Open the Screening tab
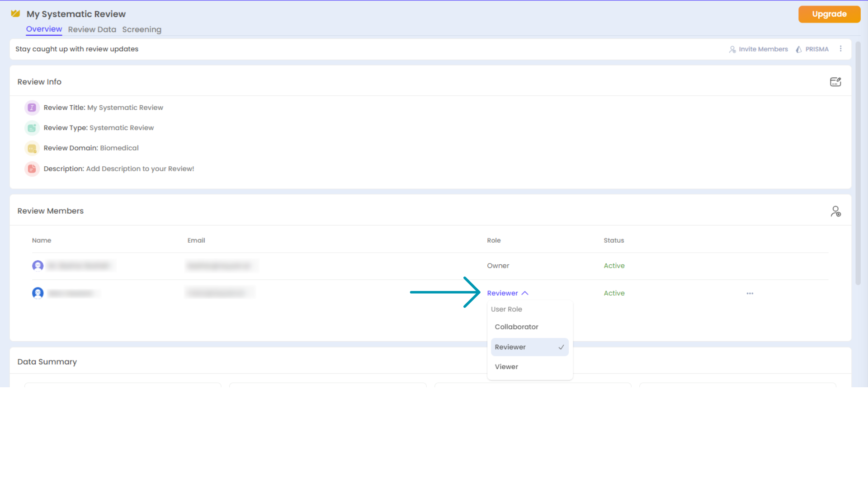The image size is (868, 488). (142, 29)
